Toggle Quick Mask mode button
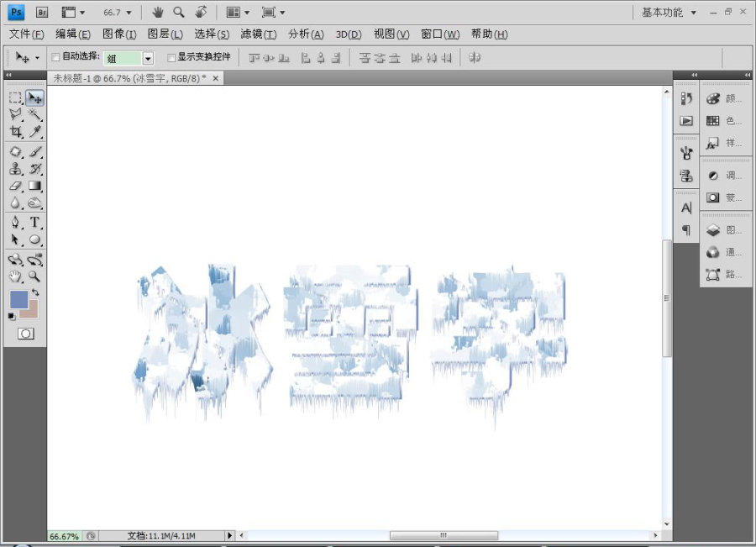The height and width of the screenshot is (547, 756). click(x=25, y=334)
